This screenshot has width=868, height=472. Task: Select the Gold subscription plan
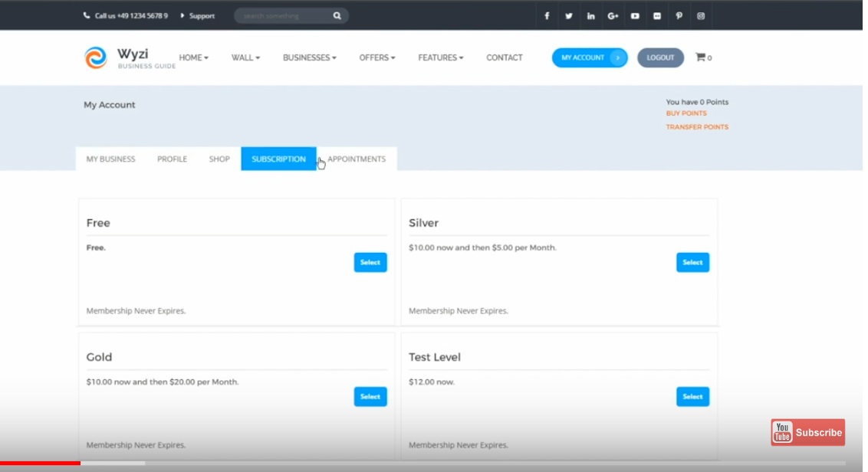tap(370, 396)
